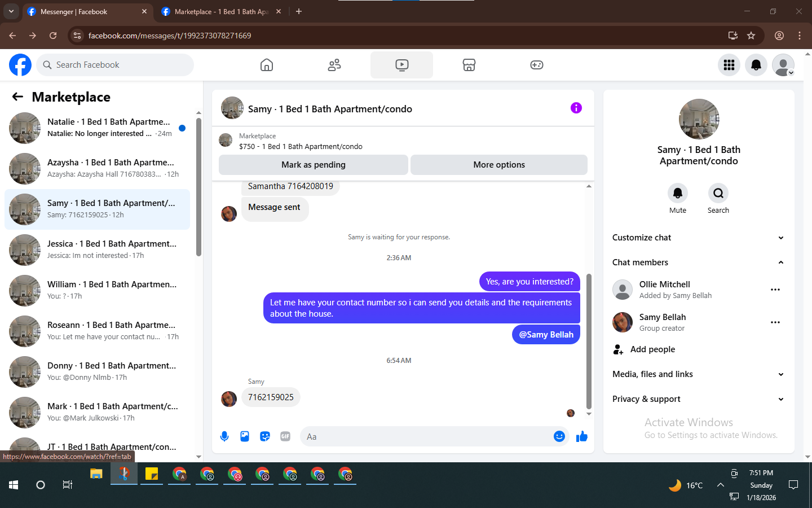Open Roseann's conversation in the list
Screen dimensions: 812x508
(x=97, y=331)
